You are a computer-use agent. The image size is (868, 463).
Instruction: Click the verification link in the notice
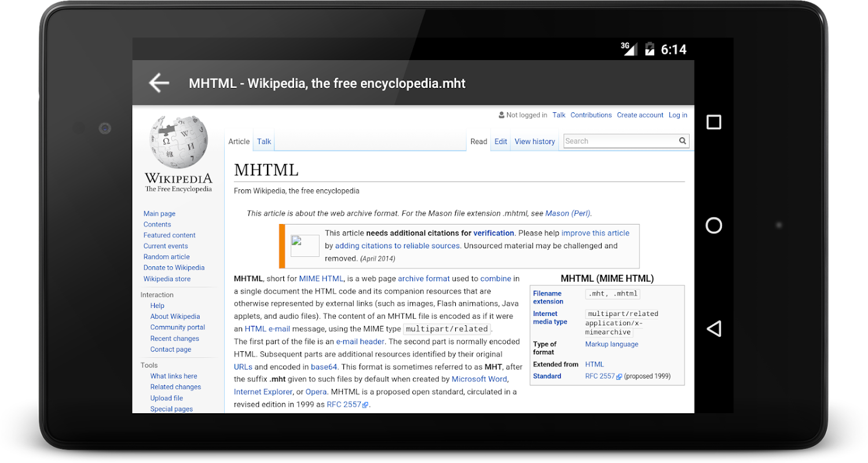pyautogui.click(x=494, y=233)
